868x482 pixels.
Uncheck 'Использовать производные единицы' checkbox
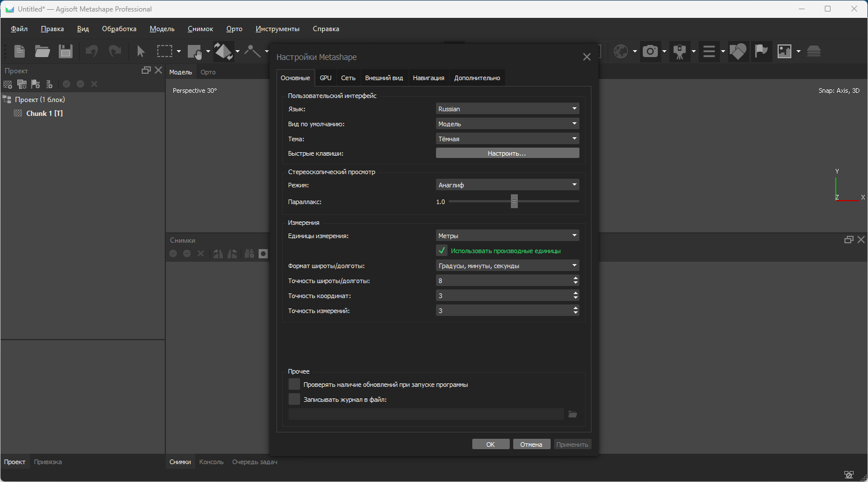coord(442,251)
